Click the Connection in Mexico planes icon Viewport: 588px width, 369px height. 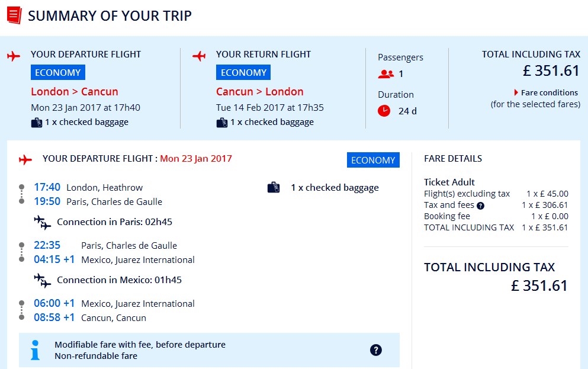43,281
